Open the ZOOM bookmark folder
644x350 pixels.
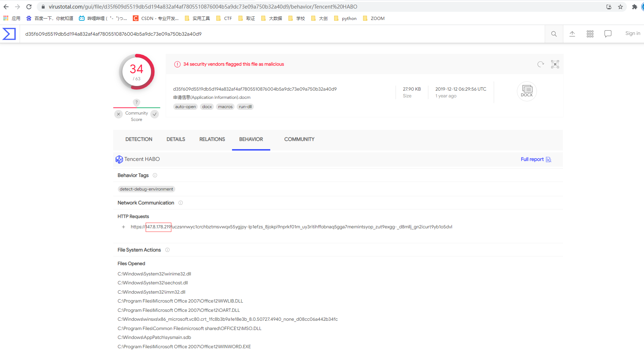tap(373, 18)
